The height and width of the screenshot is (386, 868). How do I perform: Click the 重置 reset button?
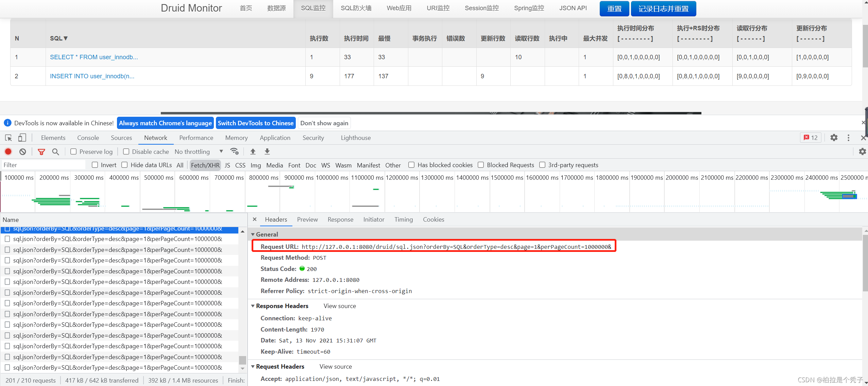tap(614, 9)
